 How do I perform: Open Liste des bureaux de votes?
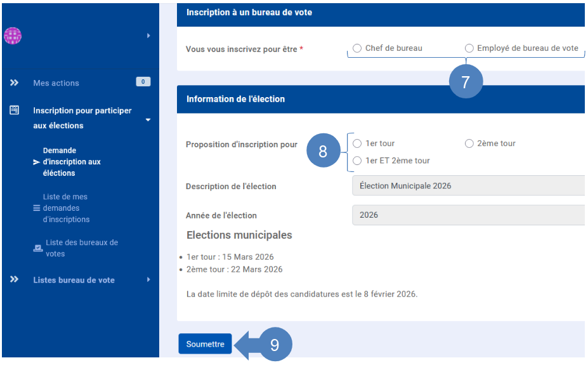pos(82,248)
